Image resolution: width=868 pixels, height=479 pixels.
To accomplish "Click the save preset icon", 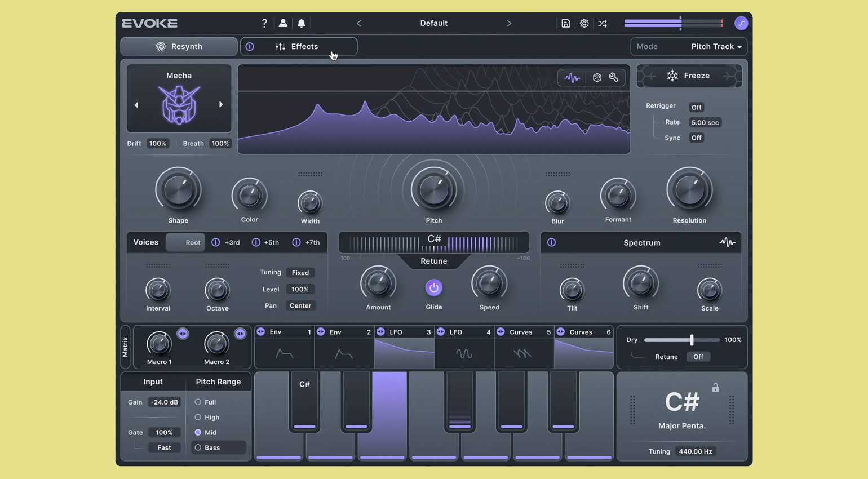I will click(x=565, y=23).
